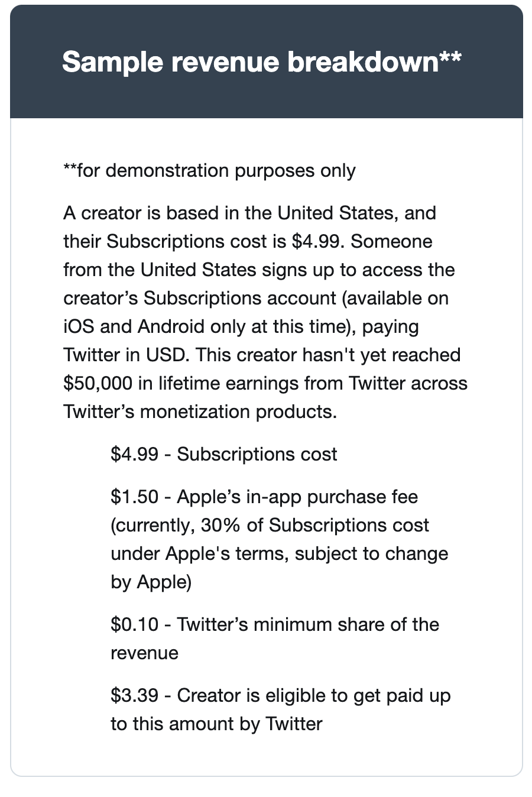Click the "**for demonstration purposes only" note
Image resolution: width=532 pixels, height=797 pixels.
click(209, 171)
